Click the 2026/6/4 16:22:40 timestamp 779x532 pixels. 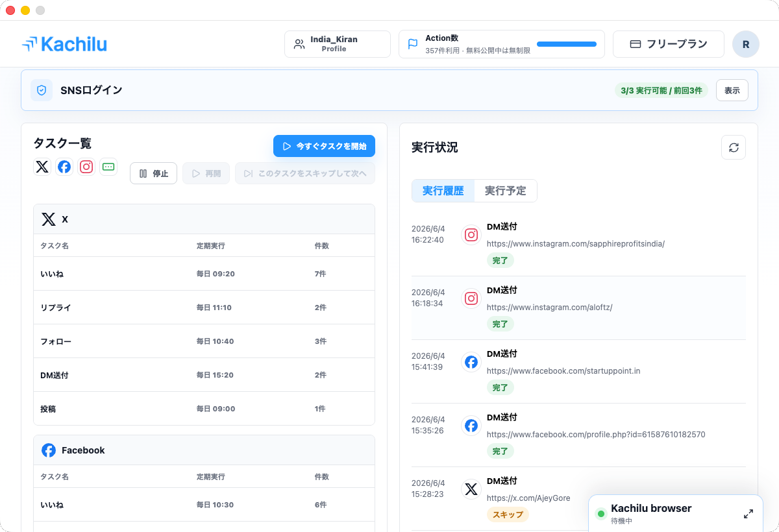[428, 234]
